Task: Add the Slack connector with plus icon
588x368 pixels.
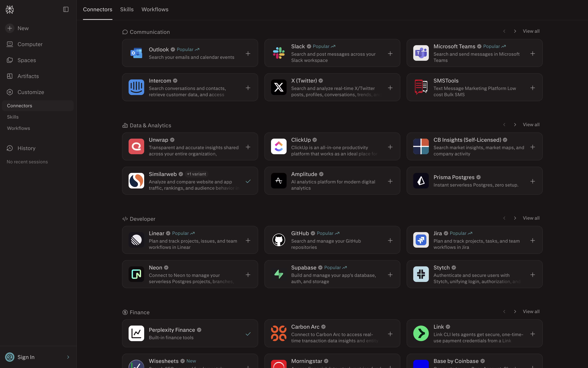Action: coord(390,54)
